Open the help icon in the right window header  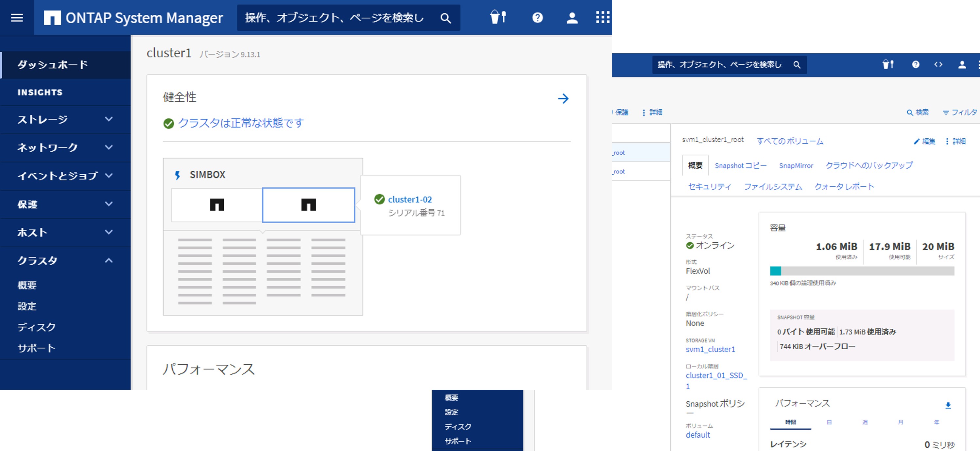click(916, 64)
